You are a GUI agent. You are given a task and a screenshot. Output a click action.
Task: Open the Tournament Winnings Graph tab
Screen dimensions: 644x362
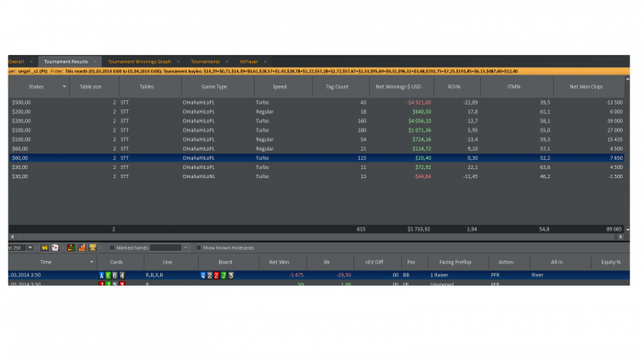[x=140, y=62]
